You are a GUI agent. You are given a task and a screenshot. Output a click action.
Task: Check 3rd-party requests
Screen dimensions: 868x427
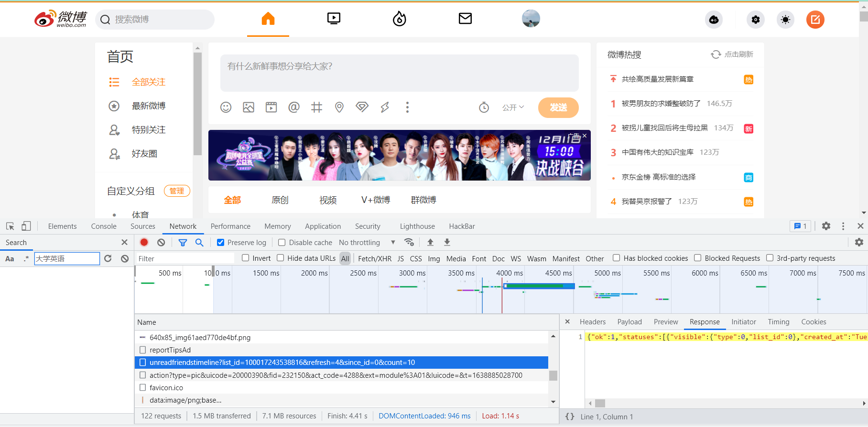tap(770, 258)
